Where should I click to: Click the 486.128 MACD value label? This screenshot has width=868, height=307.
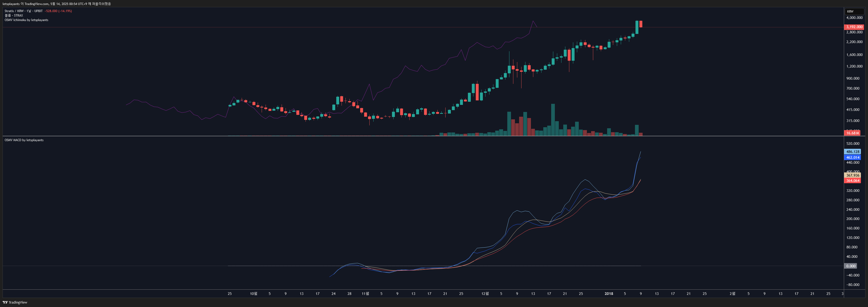click(853, 152)
